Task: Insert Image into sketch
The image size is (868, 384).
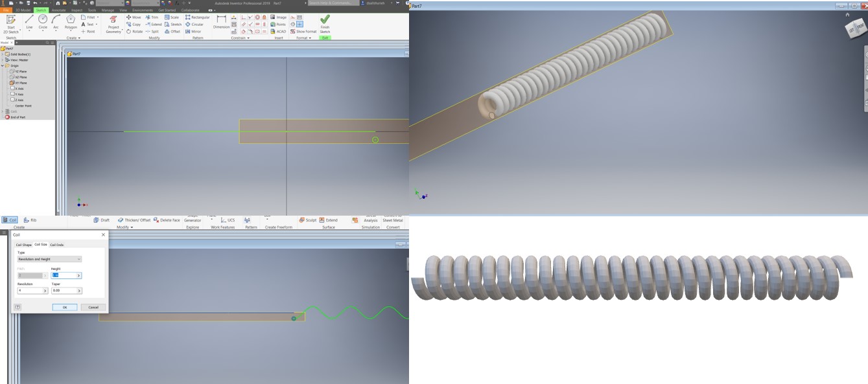Action: pyautogui.click(x=279, y=17)
